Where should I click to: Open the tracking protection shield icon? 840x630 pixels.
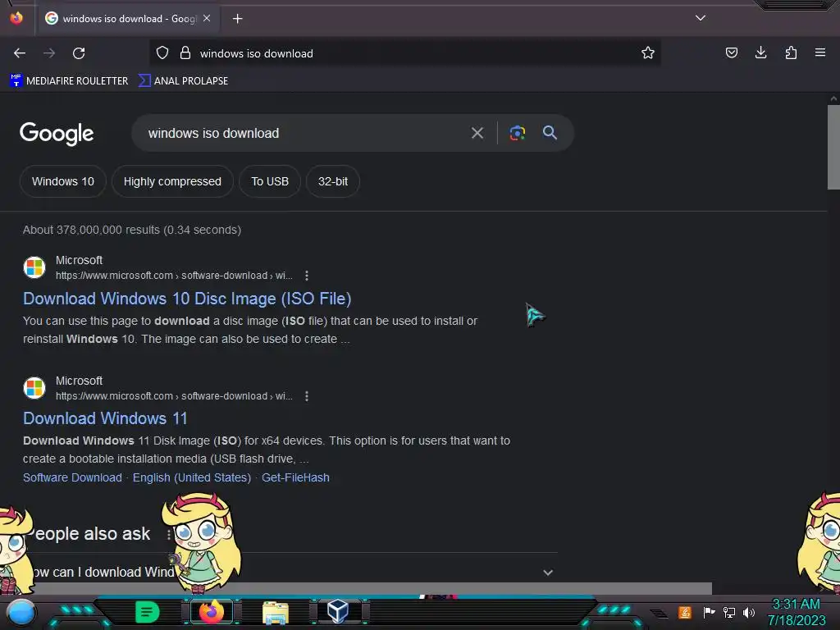coord(162,53)
